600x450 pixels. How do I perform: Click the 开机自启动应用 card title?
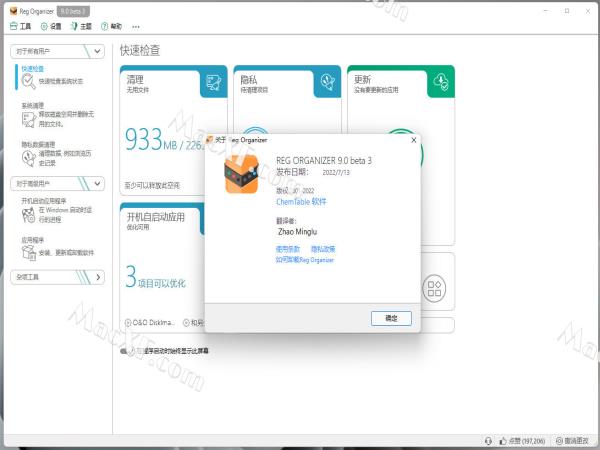(156, 217)
